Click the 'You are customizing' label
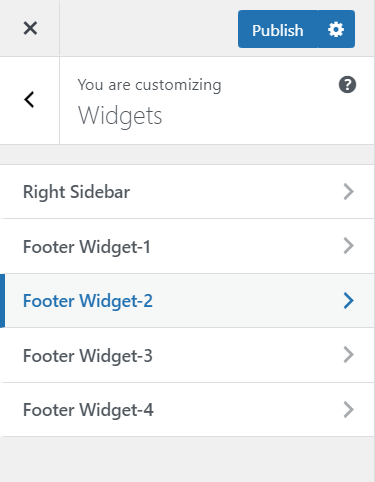The height and width of the screenshot is (482, 375). tap(149, 85)
